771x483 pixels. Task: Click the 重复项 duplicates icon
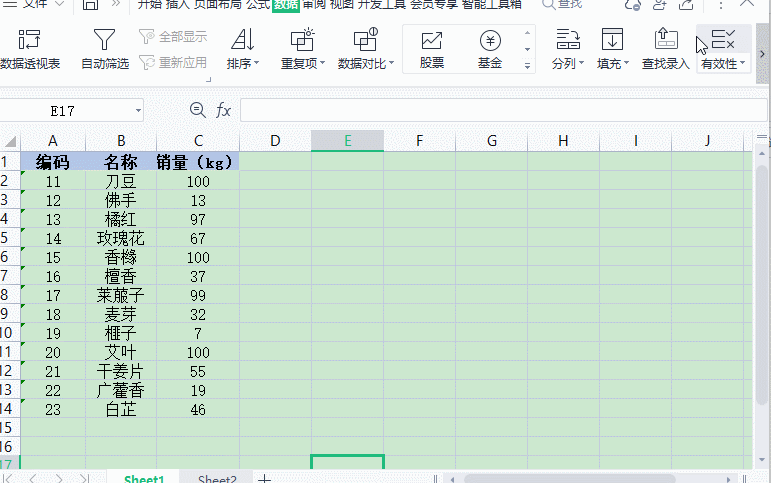coord(301,41)
